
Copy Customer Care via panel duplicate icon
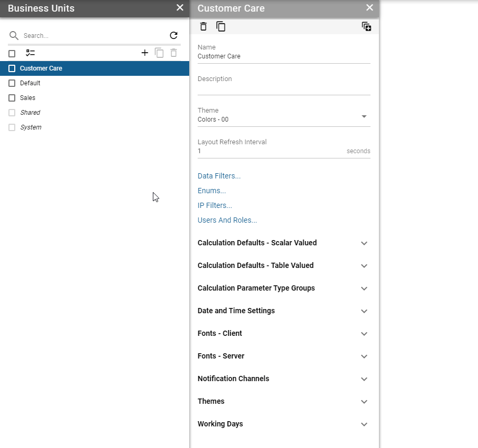click(x=220, y=26)
